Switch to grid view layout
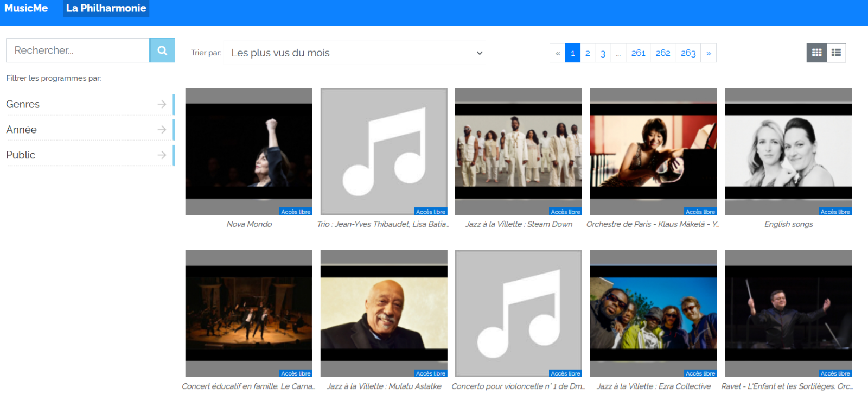The image size is (868, 400). (816, 53)
